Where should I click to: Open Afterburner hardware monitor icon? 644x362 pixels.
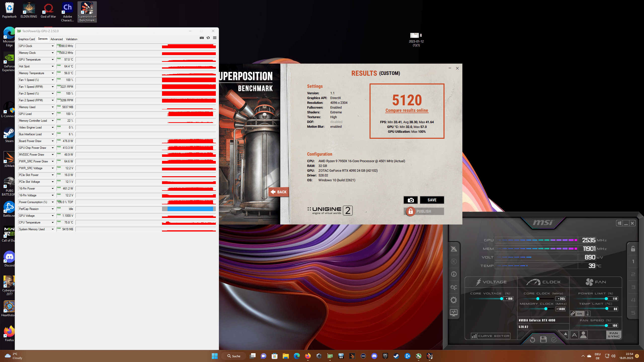454,313
